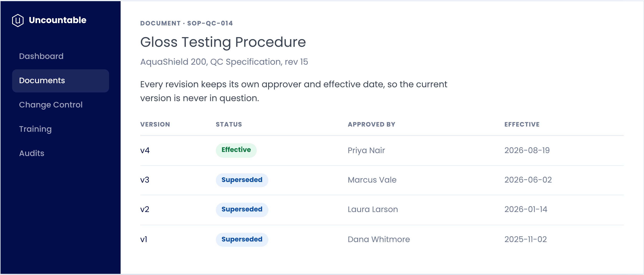
Task: Click the Superseded badge on v1 row
Action: click(x=242, y=239)
